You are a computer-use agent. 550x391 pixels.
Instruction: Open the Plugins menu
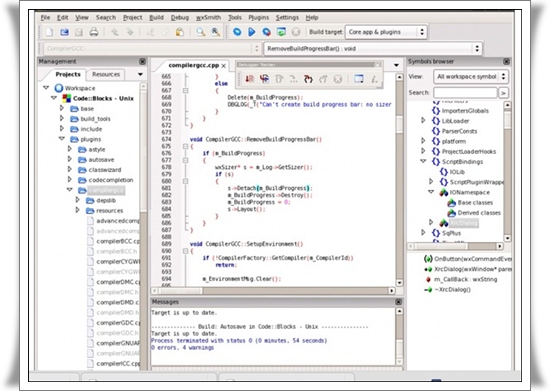[x=259, y=18]
